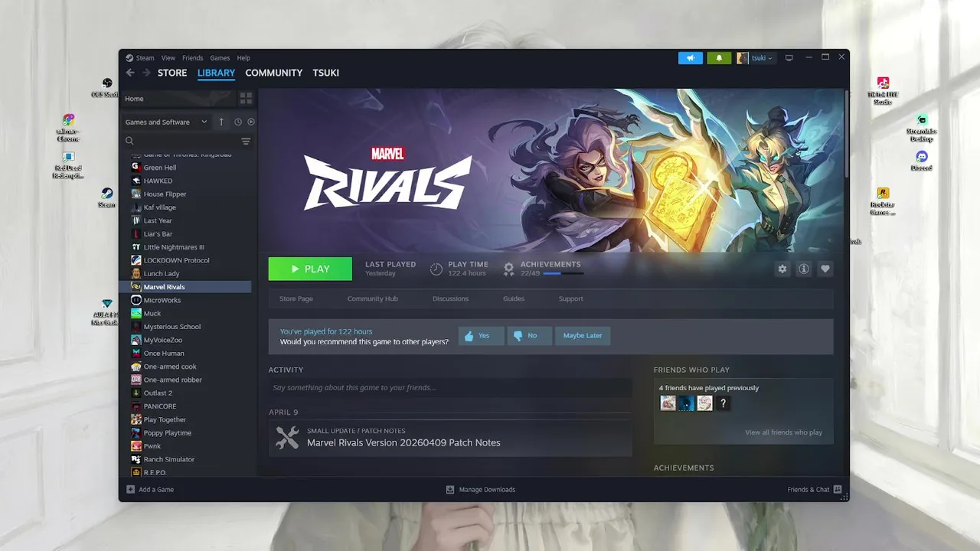Click View all friends who play
980x551 pixels.
point(783,432)
